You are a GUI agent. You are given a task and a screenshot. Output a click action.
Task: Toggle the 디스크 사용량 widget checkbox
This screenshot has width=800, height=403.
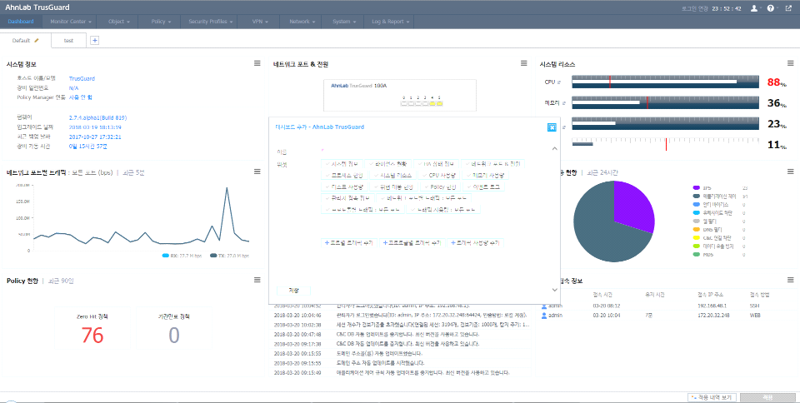328,187
